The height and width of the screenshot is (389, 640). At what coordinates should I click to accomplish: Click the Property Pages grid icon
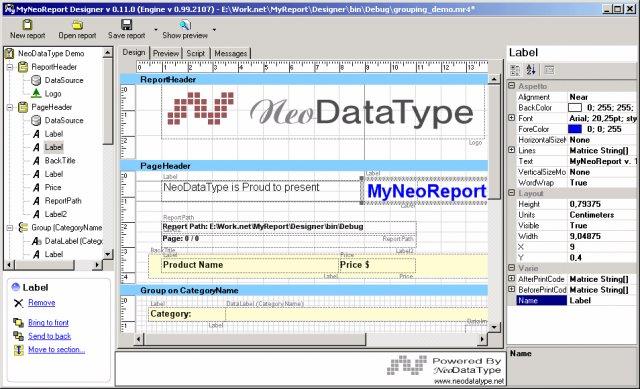[549, 70]
